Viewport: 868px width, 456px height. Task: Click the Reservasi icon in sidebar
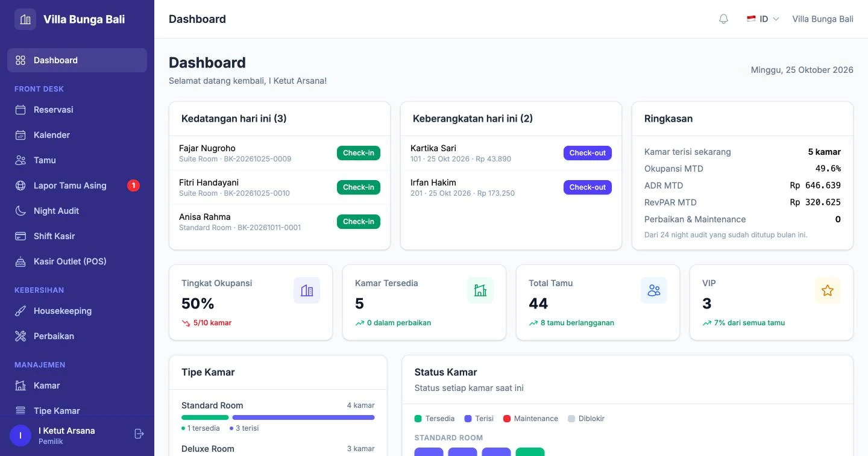pyautogui.click(x=20, y=110)
